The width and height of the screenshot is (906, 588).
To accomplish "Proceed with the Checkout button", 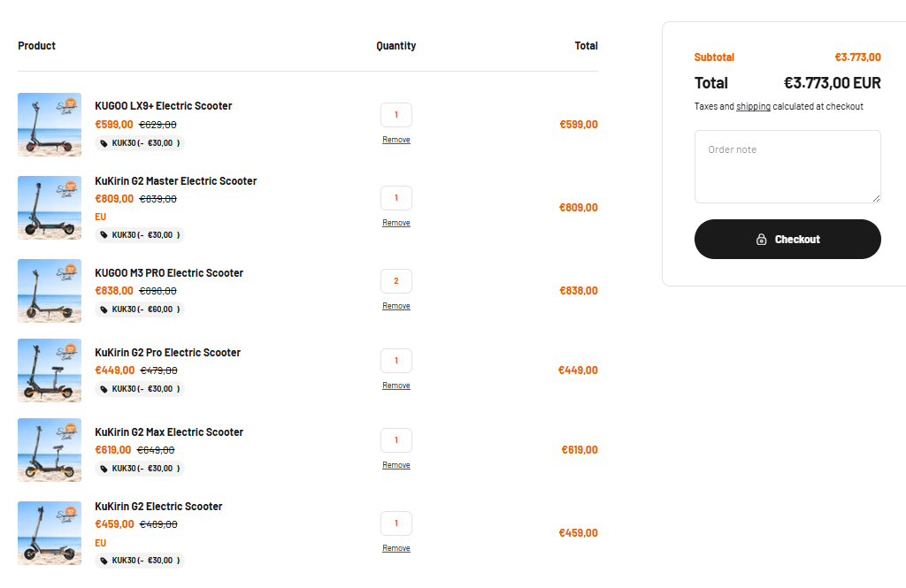I will (x=787, y=239).
